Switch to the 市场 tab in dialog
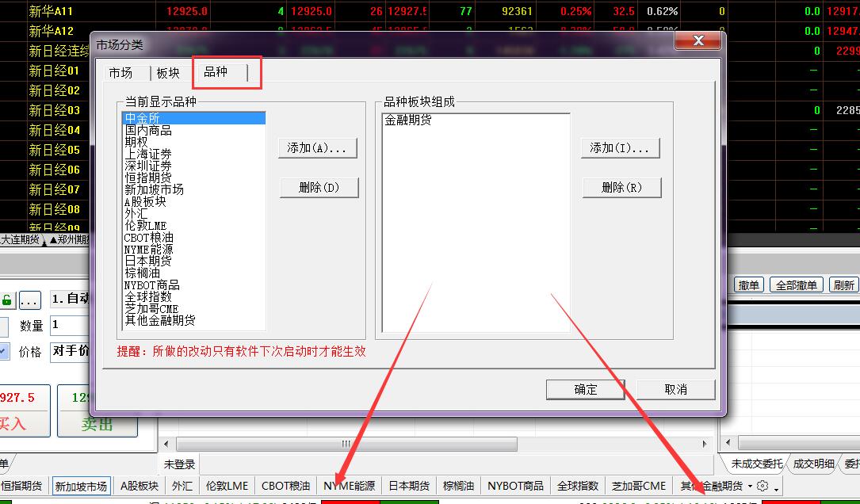The image size is (860, 504). (x=120, y=73)
